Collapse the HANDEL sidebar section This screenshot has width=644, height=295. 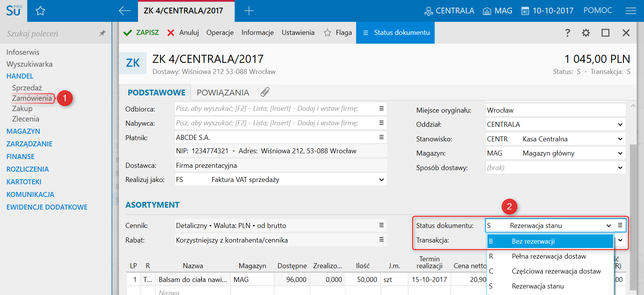20,76
